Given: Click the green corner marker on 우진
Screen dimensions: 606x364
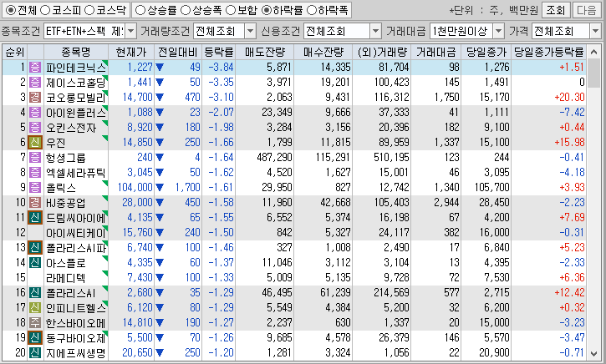Looking at the screenshot, I should (x=104, y=139).
